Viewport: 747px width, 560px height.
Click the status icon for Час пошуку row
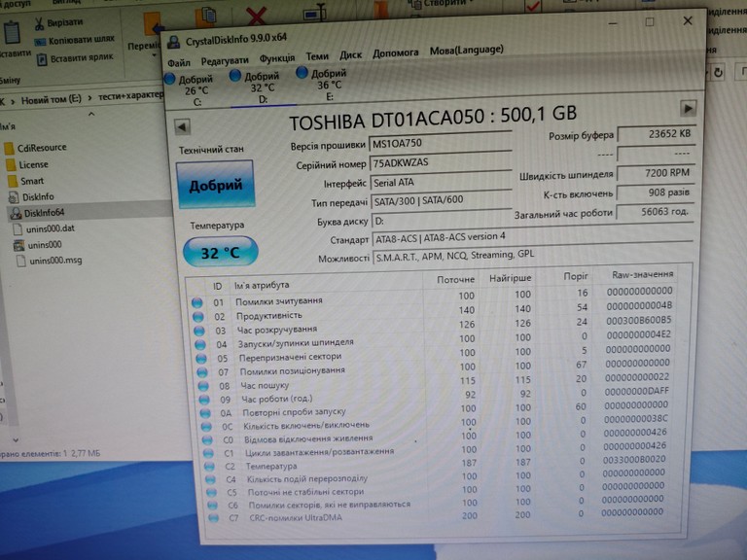pos(203,386)
